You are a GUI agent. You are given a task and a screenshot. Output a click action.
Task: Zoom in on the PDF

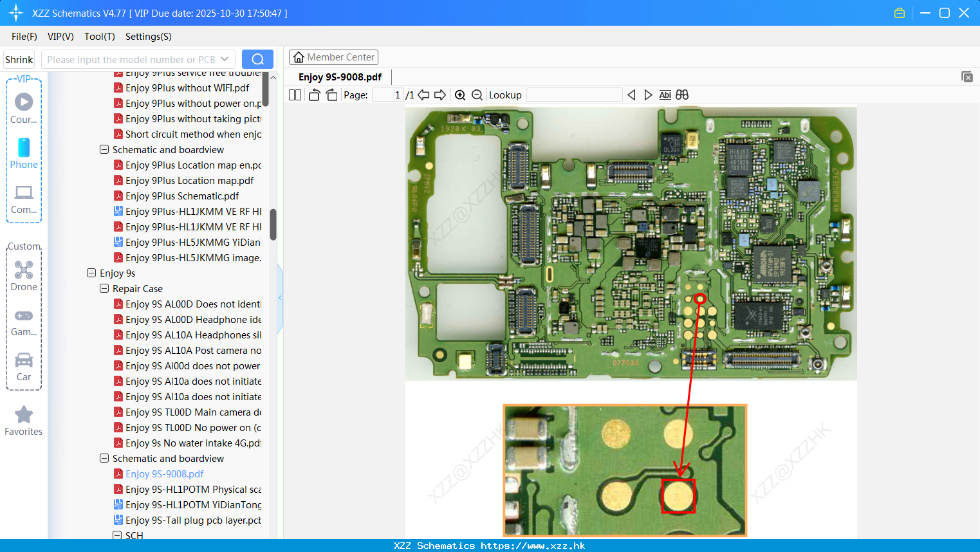point(460,95)
